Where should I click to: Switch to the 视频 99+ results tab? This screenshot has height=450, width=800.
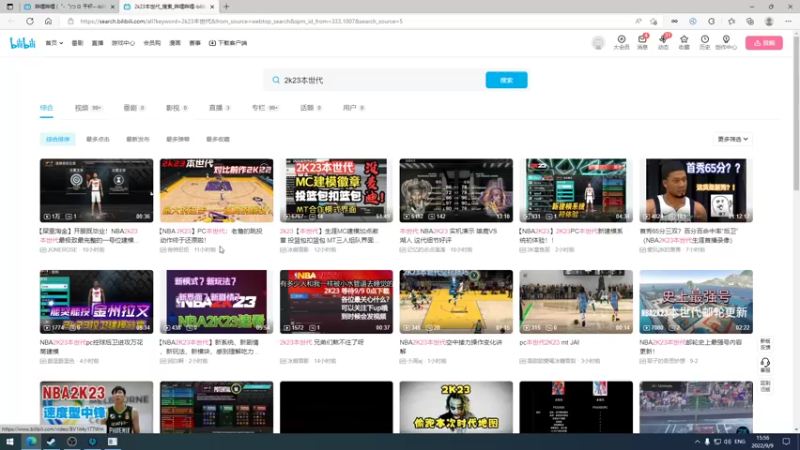88,108
